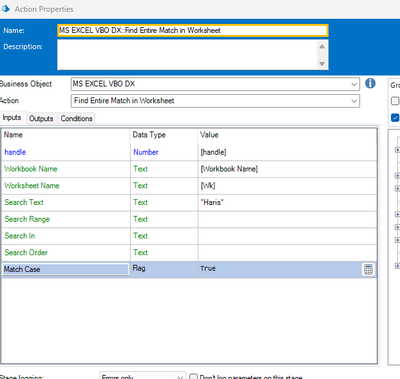The image size is (400, 379).
Task: Toggle Don't log parameters on this stage checkbox
Action: click(x=193, y=377)
